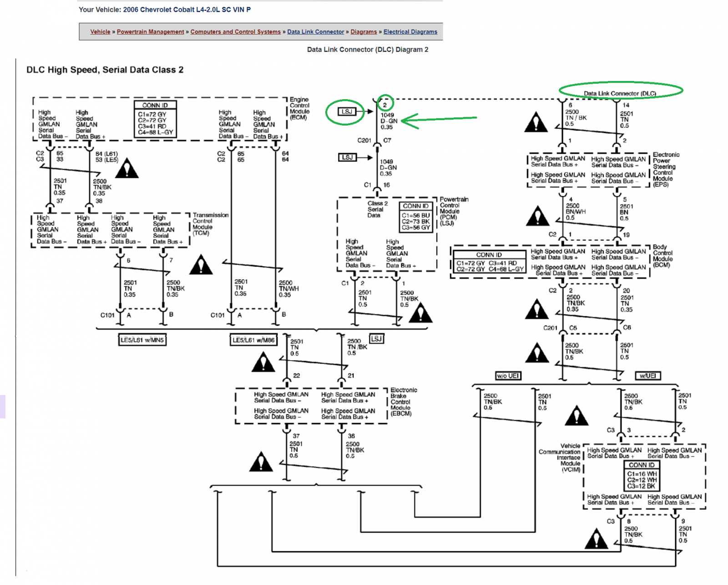Click warning triangle near VCIM C3 connector bottom
The width and height of the screenshot is (728, 585).
(596, 539)
